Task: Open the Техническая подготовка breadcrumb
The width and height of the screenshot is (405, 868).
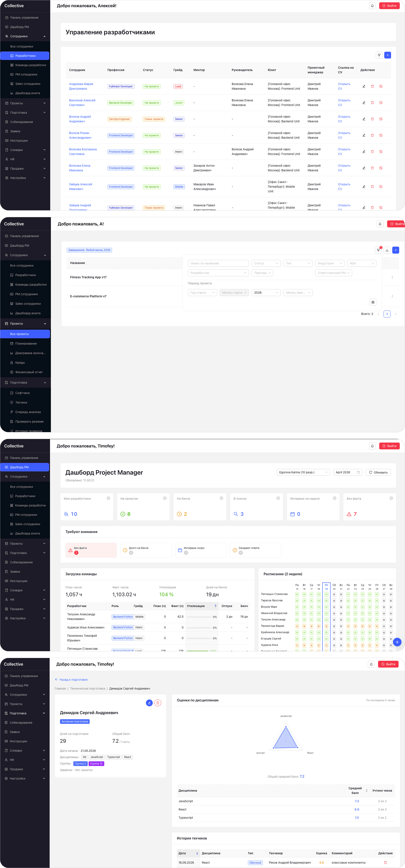Action: tap(88, 688)
